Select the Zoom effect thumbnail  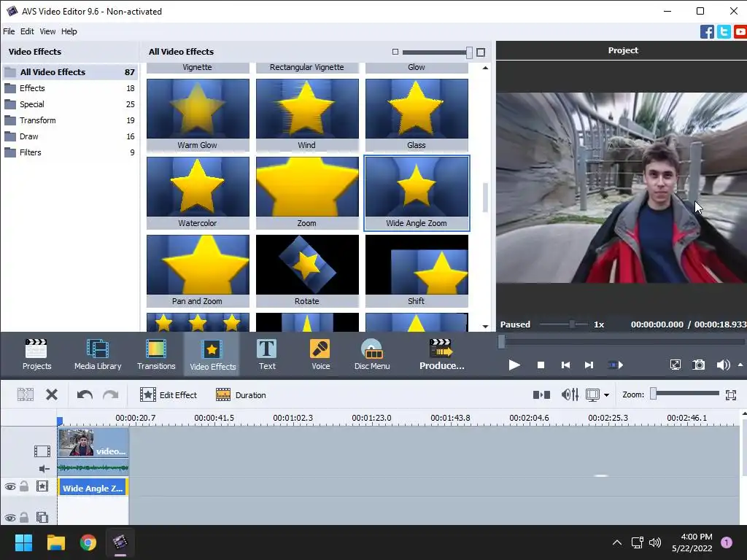pos(307,192)
